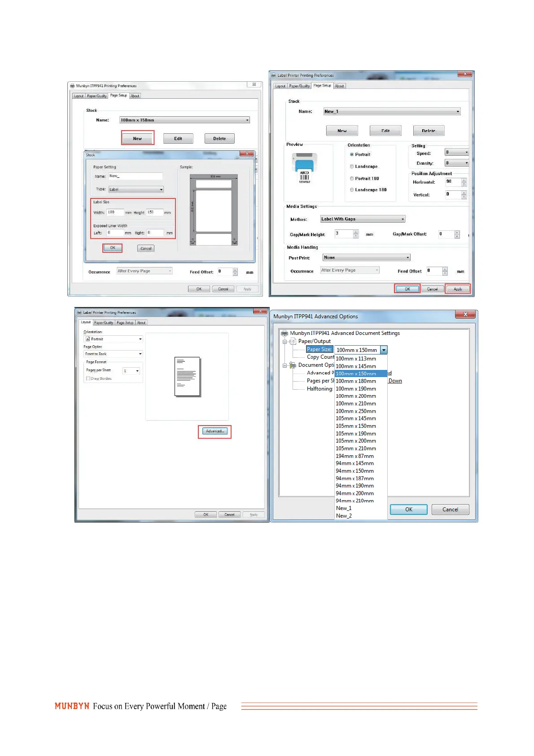Screen dimensions: 534x756
Task: Click the Exposed Liner Width Left field
Action: pos(115,233)
